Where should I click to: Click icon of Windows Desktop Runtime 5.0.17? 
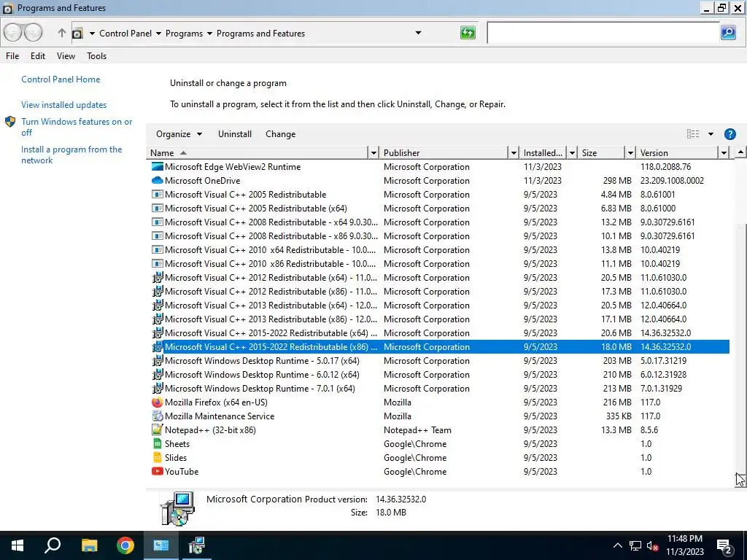tap(158, 360)
